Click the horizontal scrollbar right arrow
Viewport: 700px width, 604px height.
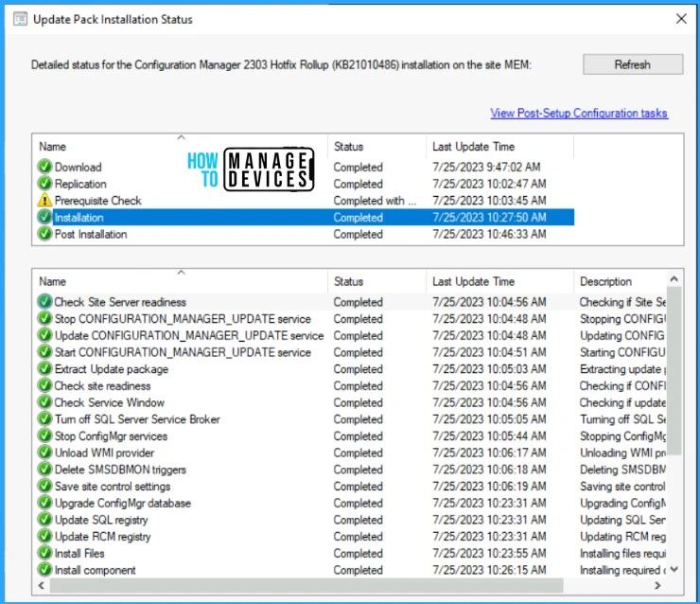657,585
